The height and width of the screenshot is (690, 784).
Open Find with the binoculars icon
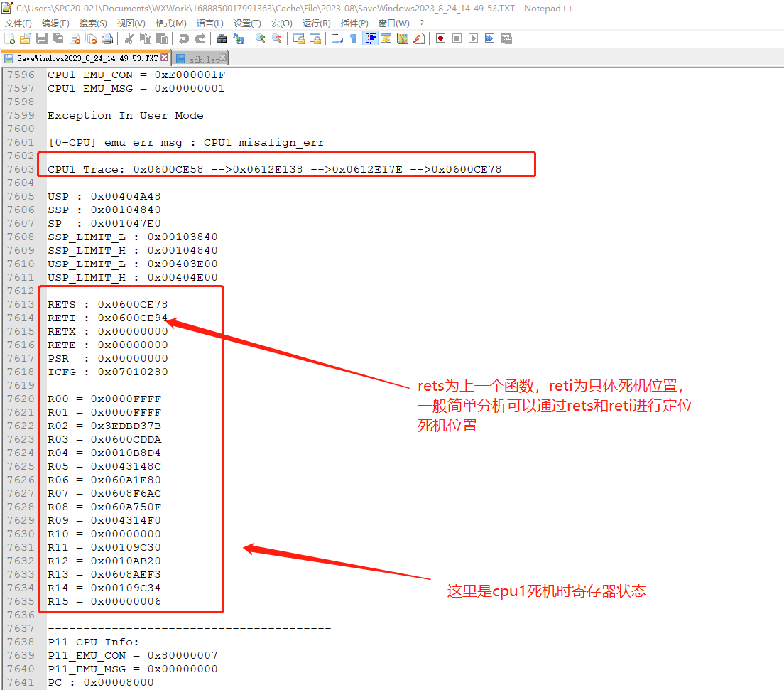pos(222,38)
